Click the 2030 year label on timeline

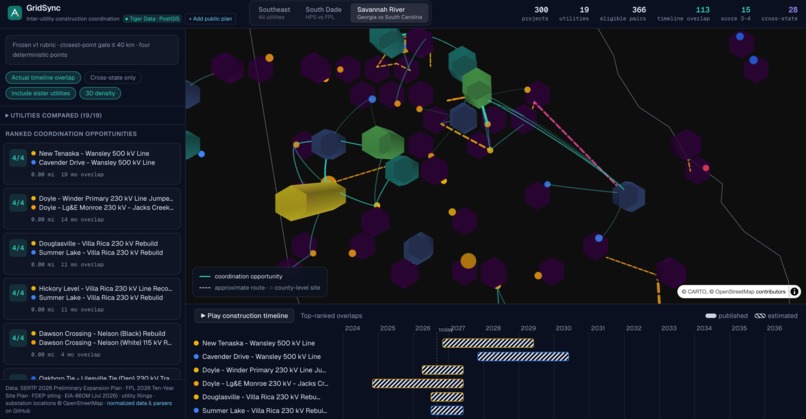[x=563, y=328]
